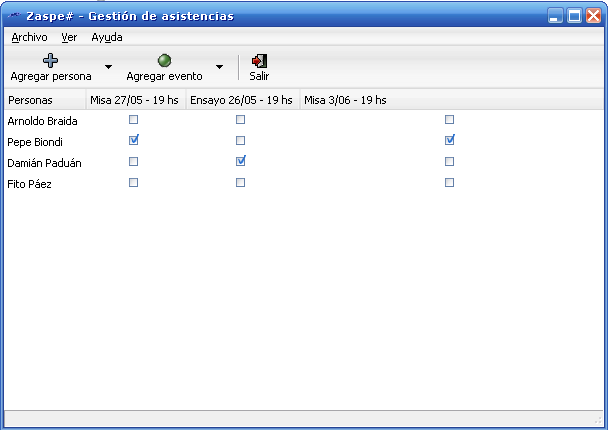This screenshot has width=608, height=430.
Task: Open the Ayuda menu
Action: pyautogui.click(x=107, y=37)
